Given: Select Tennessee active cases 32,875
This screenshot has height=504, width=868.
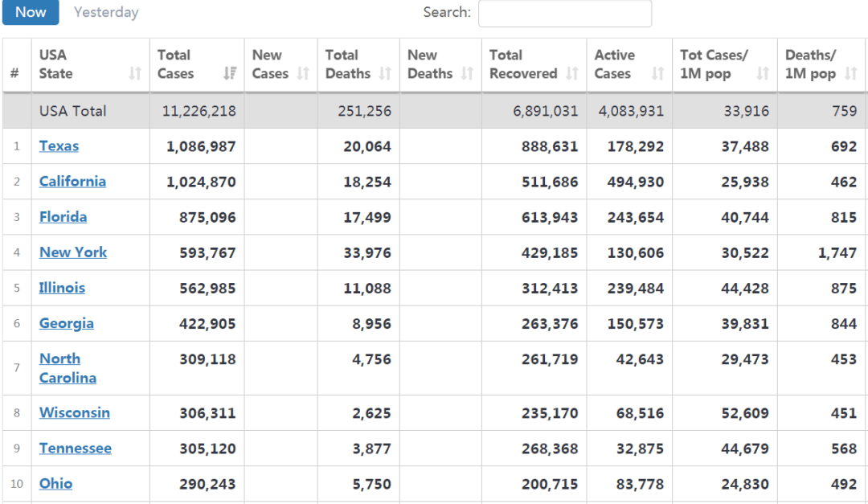Looking at the screenshot, I should click(640, 449).
